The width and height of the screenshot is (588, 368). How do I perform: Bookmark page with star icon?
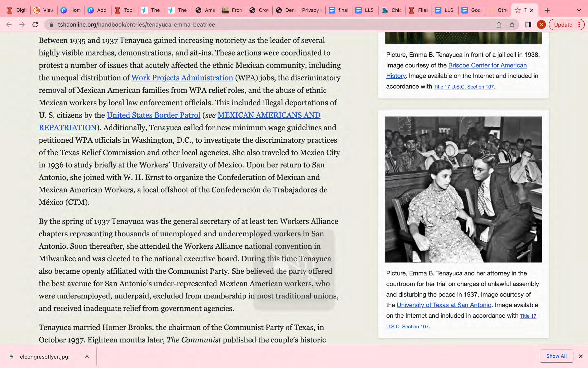tap(512, 25)
